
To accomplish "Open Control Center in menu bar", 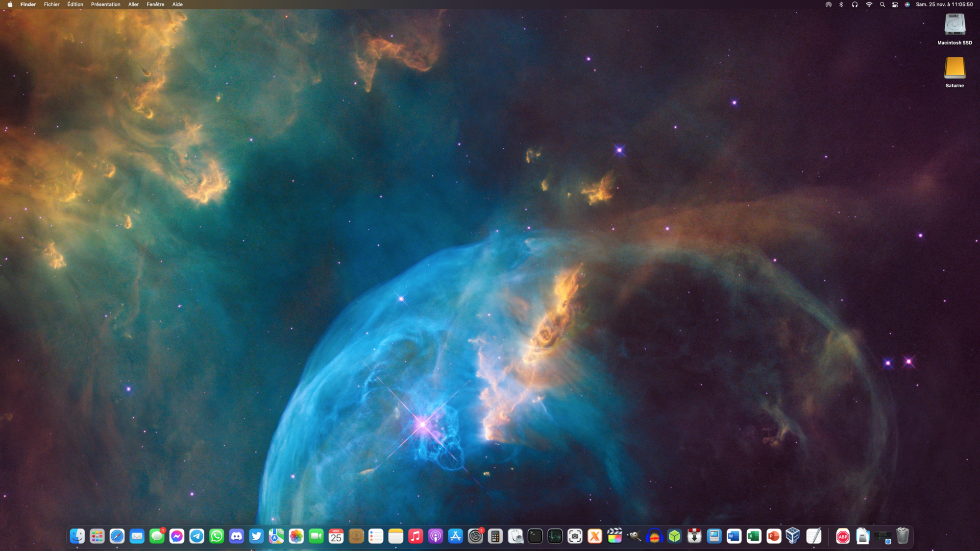I will pos(895,4).
